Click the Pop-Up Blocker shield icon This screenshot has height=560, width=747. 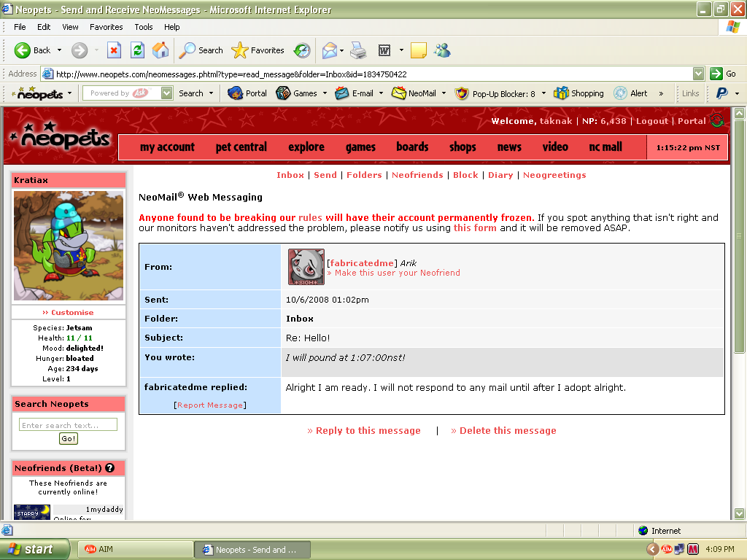point(461,93)
